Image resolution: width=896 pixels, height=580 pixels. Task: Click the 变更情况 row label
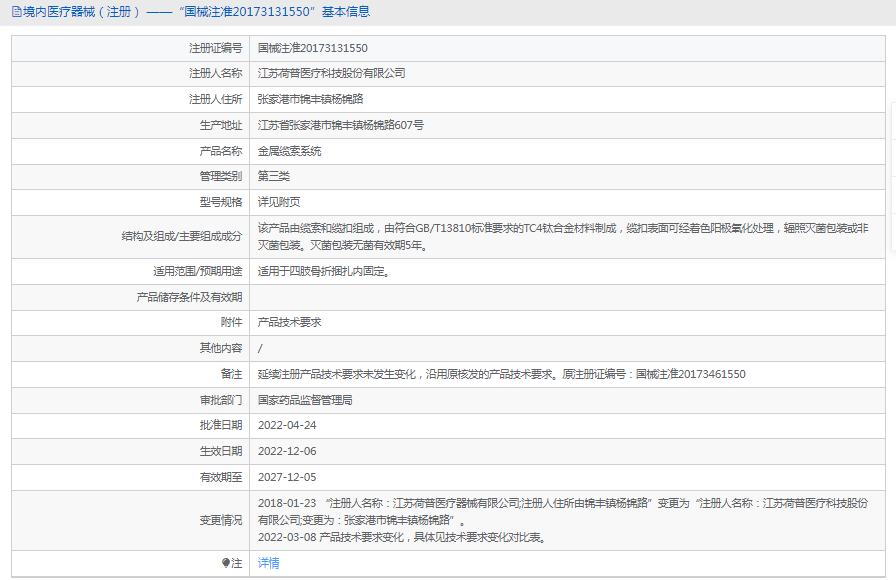221,520
